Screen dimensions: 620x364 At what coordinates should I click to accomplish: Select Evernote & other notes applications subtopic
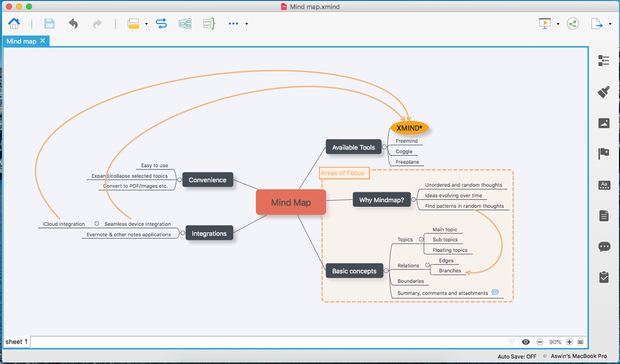[x=129, y=234]
